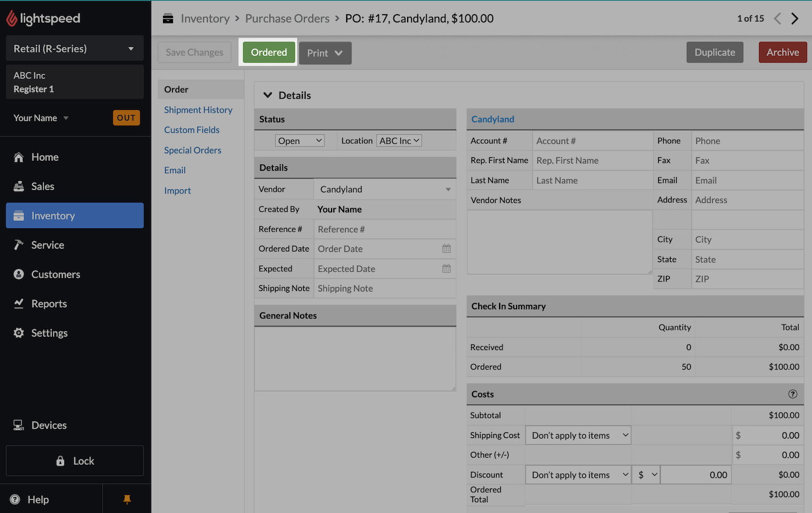Click the Save Changes button
The width and height of the screenshot is (812, 513).
pos(195,52)
